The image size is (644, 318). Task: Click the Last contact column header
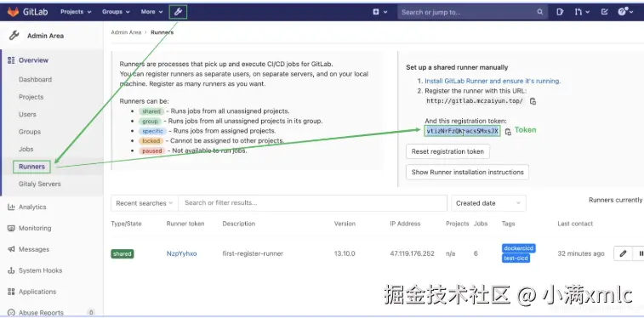coord(575,224)
